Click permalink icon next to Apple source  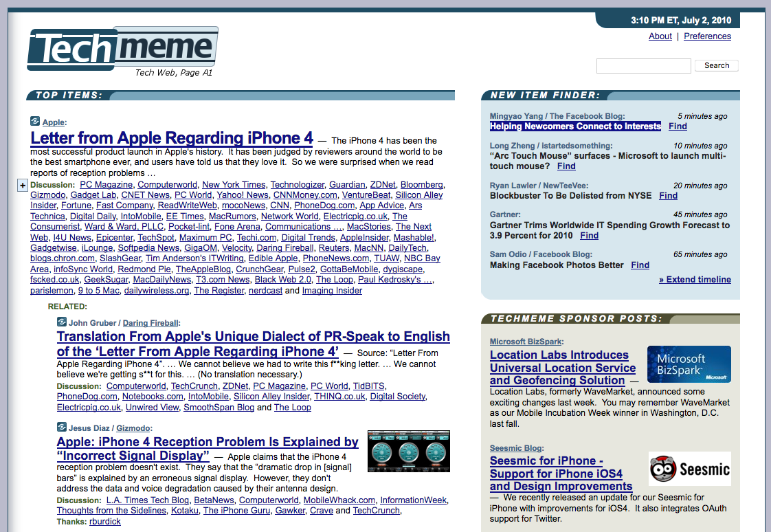point(35,121)
